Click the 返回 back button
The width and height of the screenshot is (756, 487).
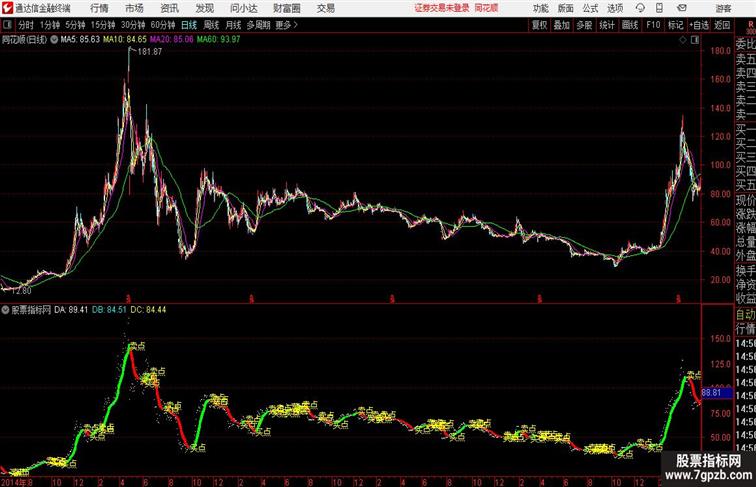click(722, 25)
